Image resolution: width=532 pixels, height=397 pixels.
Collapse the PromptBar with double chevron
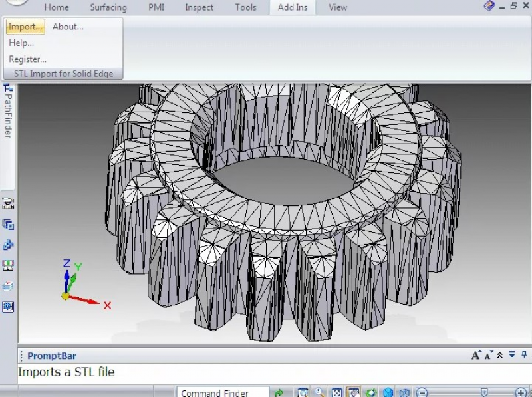click(x=499, y=355)
